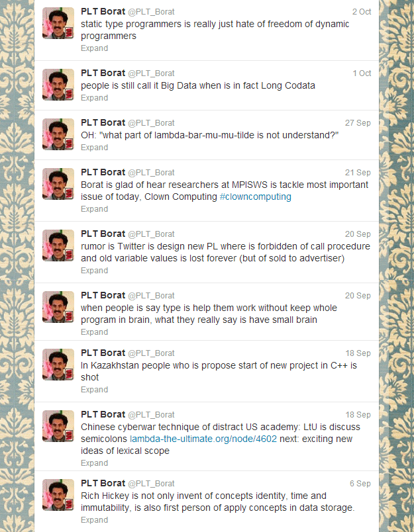
Task: Expand the Long Codata tweet
Action: (95, 98)
